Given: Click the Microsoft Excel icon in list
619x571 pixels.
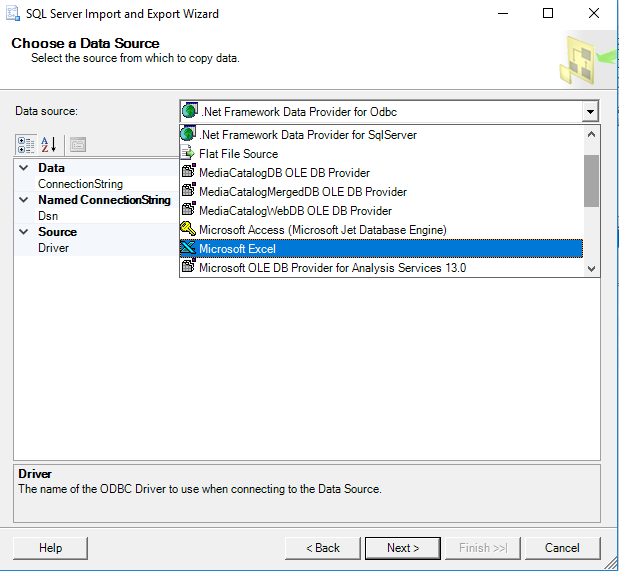Looking at the screenshot, I should [188, 248].
